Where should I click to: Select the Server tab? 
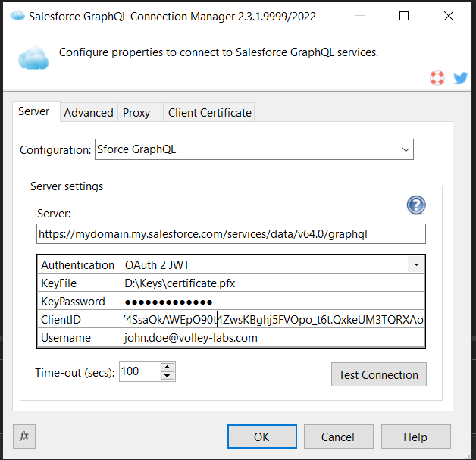pyautogui.click(x=34, y=111)
